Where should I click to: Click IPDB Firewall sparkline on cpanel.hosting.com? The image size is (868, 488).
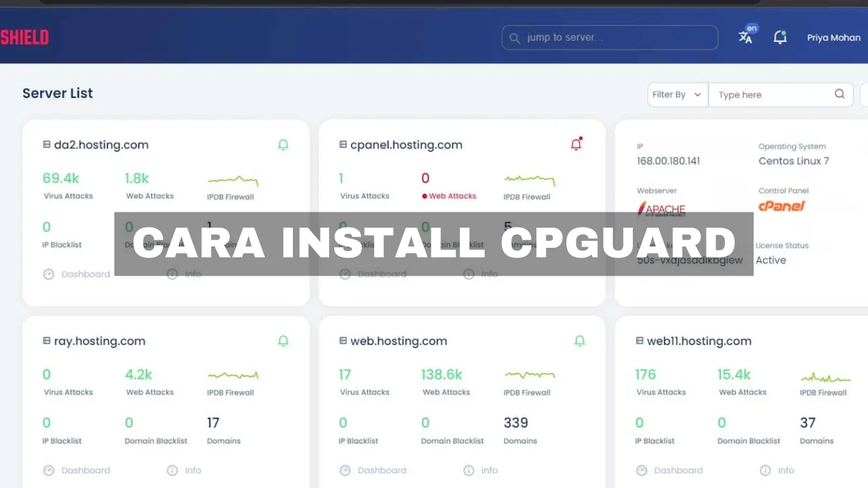[x=530, y=180]
